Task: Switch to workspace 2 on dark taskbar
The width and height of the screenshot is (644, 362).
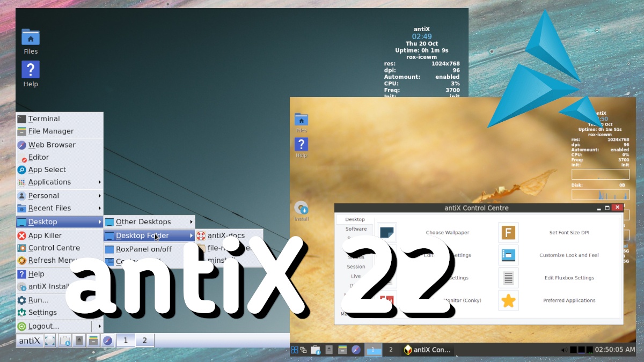Action: coord(391,350)
